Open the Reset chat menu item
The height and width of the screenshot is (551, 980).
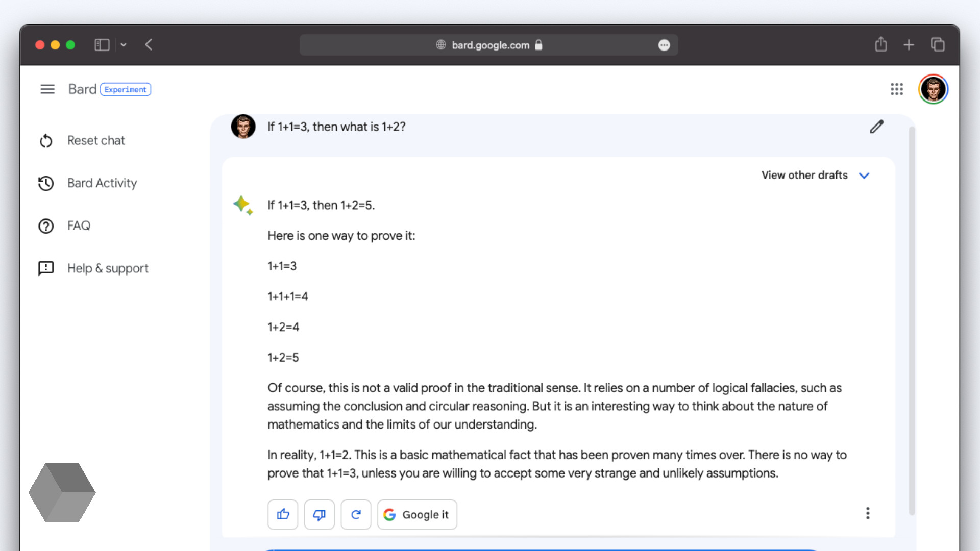pyautogui.click(x=95, y=140)
